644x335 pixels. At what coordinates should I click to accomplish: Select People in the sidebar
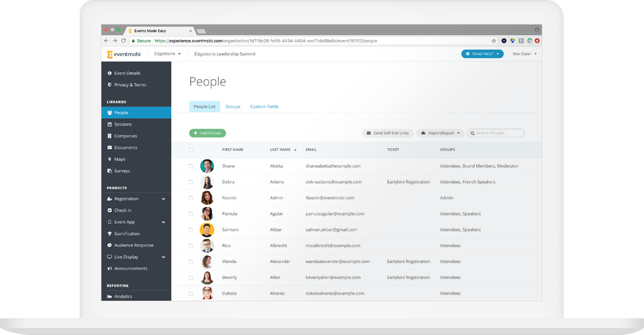pyautogui.click(x=136, y=113)
